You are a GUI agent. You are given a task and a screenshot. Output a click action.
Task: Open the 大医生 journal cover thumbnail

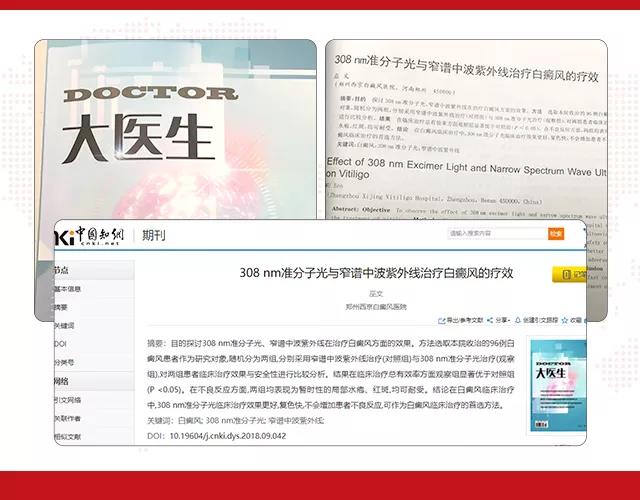[x=558, y=385]
